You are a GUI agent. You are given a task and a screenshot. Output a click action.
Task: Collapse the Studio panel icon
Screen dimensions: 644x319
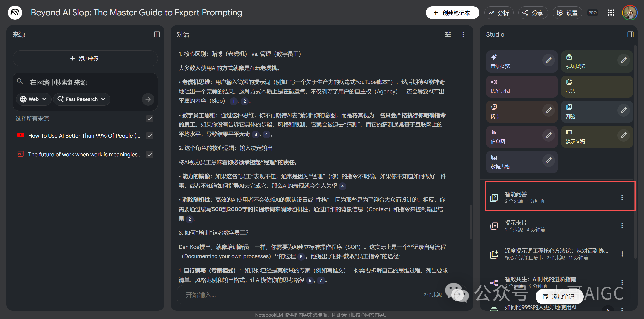[x=630, y=34]
